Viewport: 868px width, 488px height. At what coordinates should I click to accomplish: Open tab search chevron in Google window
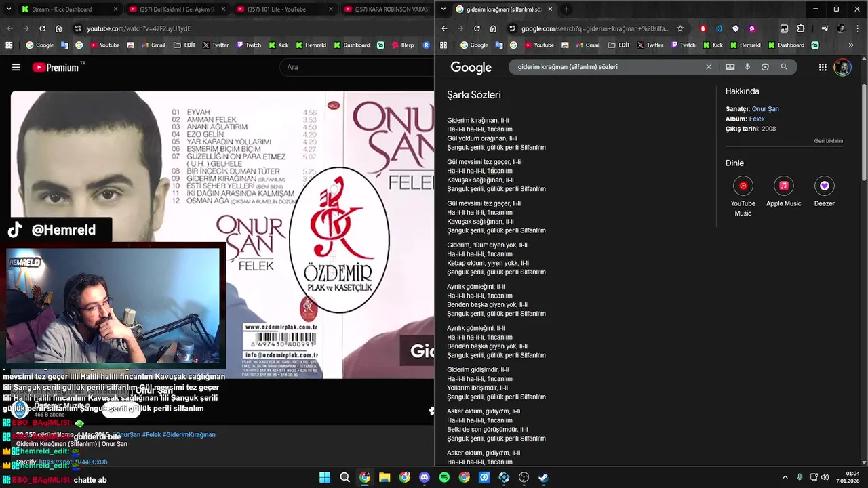(x=443, y=9)
